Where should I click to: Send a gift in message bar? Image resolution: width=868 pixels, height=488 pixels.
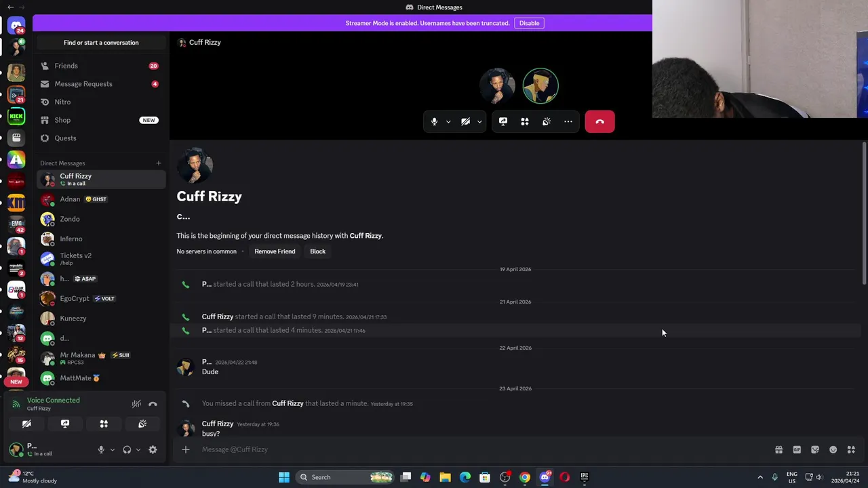coord(778,449)
